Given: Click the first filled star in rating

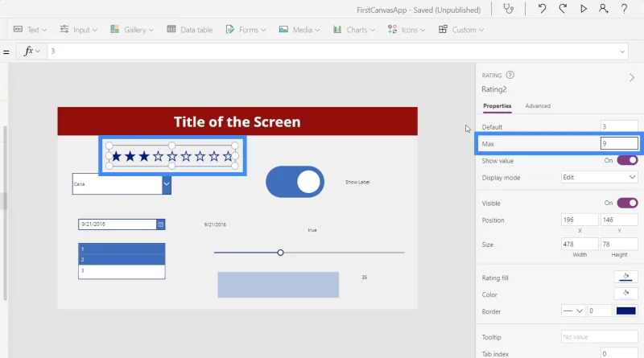Looking at the screenshot, I should click(116, 156).
